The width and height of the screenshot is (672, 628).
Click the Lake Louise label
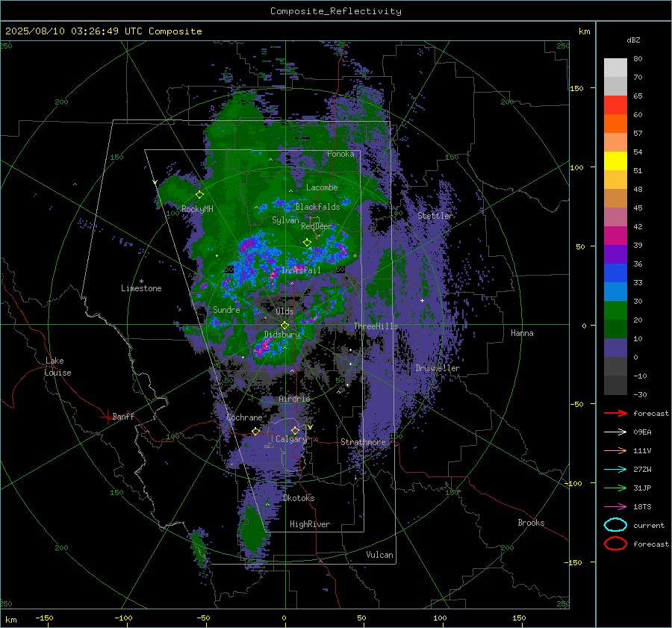point(57,367)
